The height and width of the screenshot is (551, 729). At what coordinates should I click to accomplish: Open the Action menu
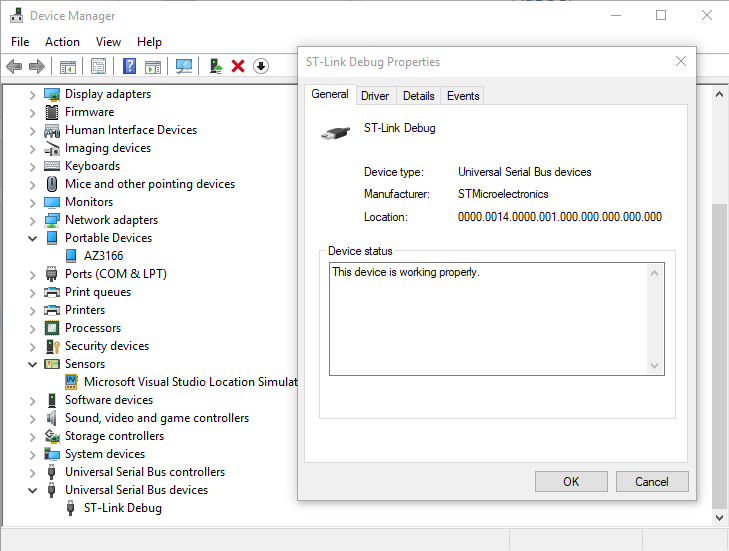[62, 42]
